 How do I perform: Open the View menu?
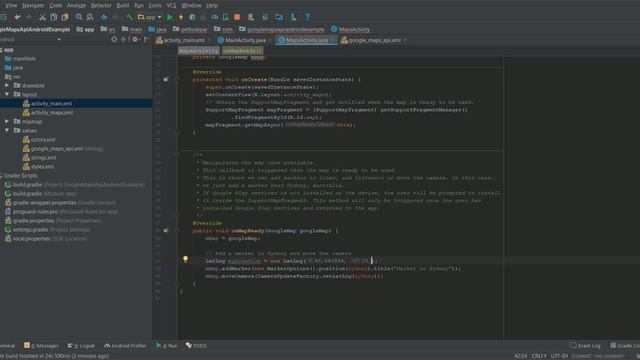(11, 5)
